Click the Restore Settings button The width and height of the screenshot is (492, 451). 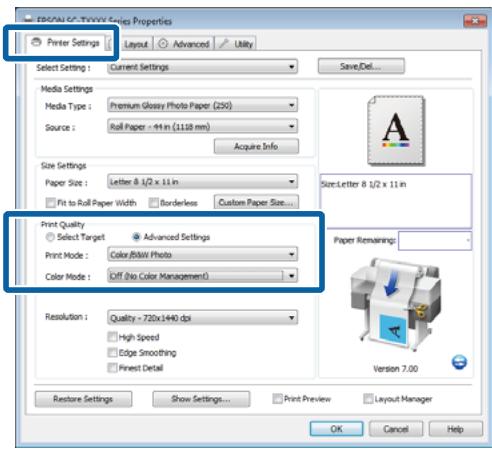tap(83, 399)
